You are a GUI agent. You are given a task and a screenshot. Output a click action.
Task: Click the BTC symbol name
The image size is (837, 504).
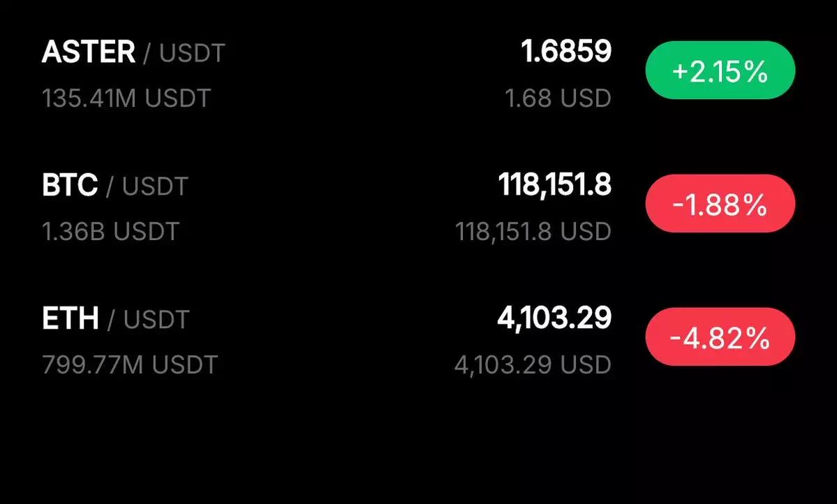[70, 186]
